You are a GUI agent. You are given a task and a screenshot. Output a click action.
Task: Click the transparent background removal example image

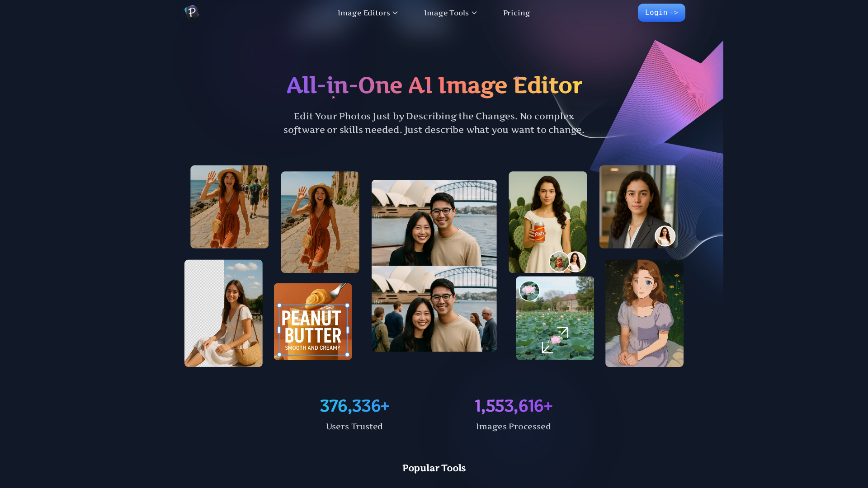coord(223,313)
